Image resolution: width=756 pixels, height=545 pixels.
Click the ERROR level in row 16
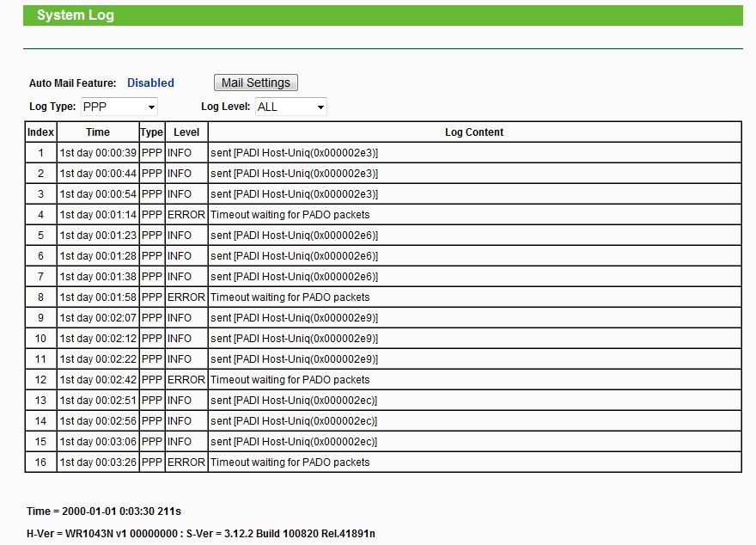[186, 462]
